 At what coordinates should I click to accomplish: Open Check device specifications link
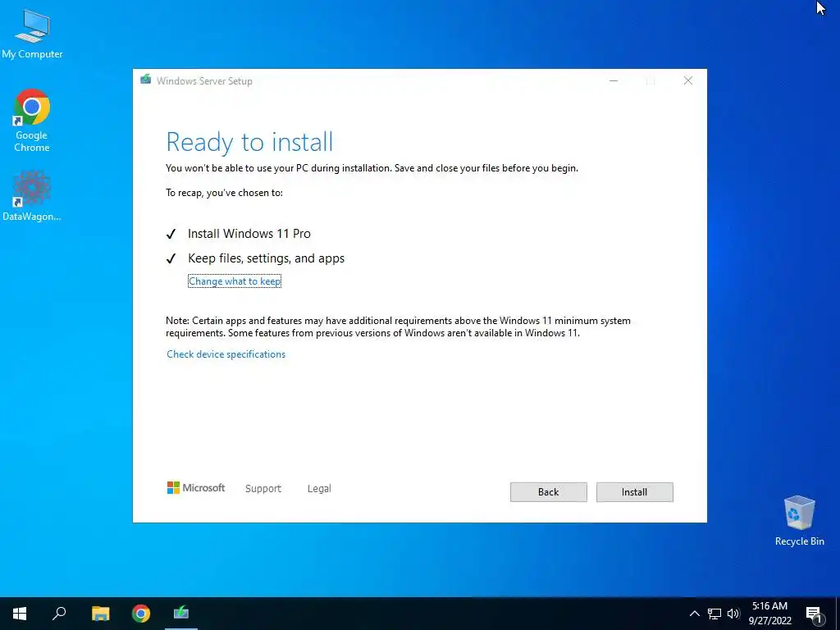click(226, 354)
